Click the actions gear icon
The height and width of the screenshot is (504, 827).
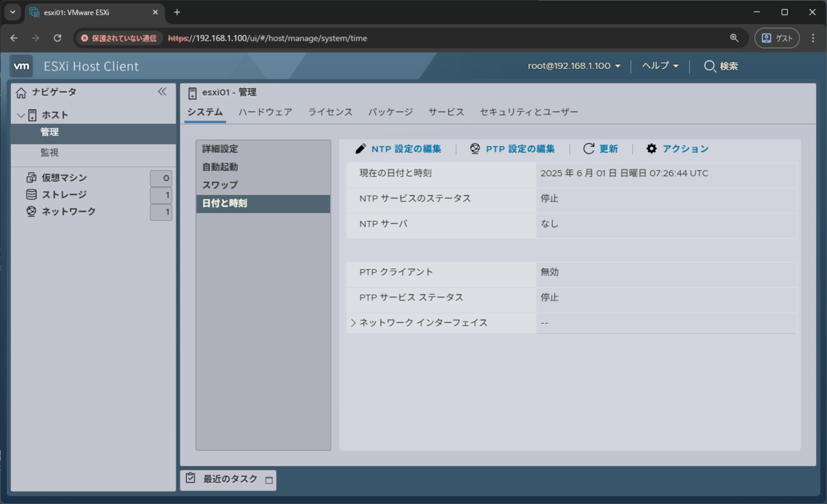click(x=651, y=149)
